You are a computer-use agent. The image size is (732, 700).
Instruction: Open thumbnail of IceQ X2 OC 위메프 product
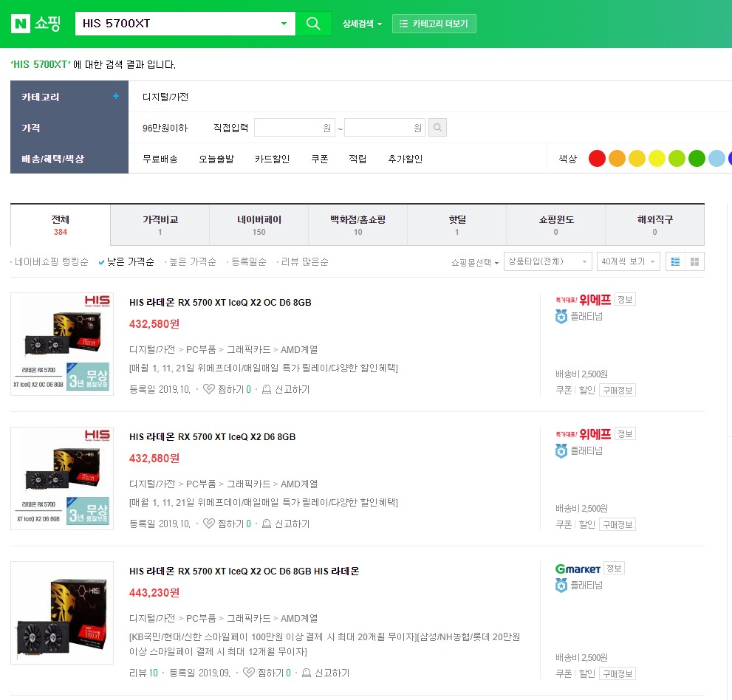pos(62,344)
